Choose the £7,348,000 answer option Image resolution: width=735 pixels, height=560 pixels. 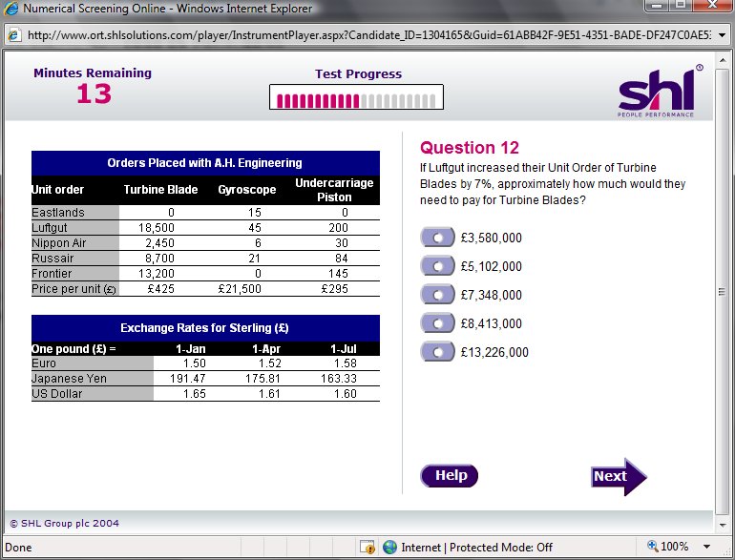click(x=437, y=295)
